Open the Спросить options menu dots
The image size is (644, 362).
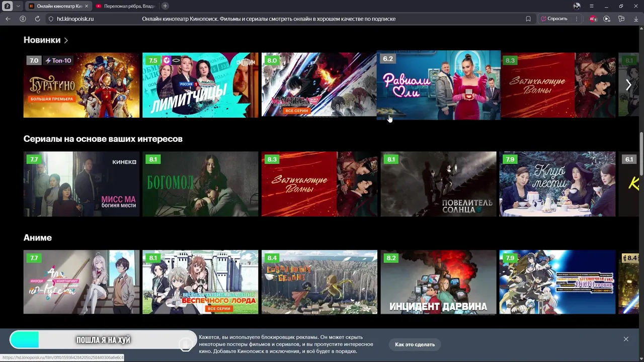(x=577, y=19)
